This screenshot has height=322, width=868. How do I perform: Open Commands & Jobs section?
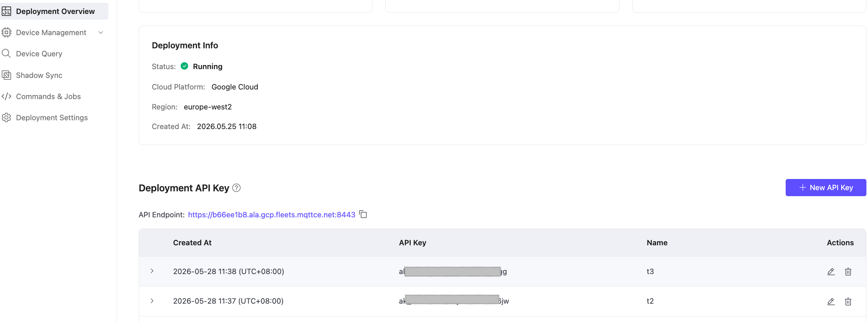coord(48,96)
